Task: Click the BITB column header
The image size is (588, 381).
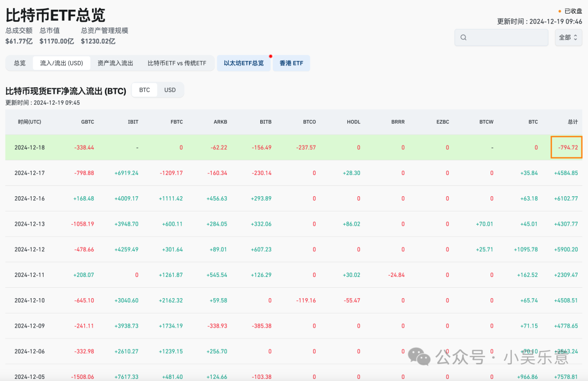Action: pyautogui.click(x=266, y=122)
